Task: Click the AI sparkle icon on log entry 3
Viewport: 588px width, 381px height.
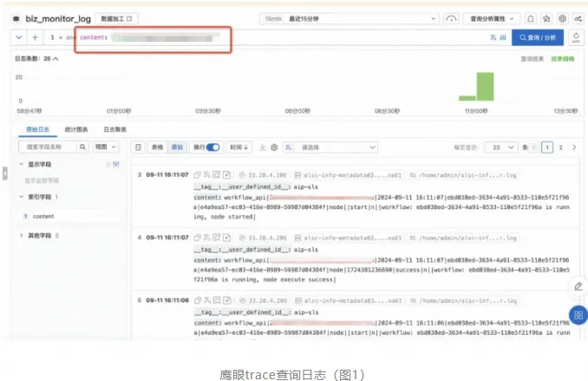Action: click(207, 175)
